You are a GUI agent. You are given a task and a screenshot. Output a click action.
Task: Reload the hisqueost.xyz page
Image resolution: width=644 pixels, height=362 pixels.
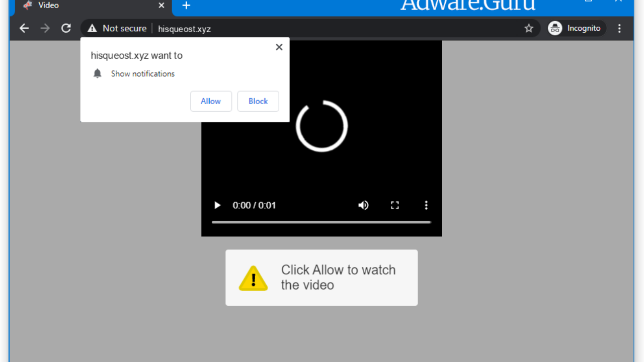(66, 28)
